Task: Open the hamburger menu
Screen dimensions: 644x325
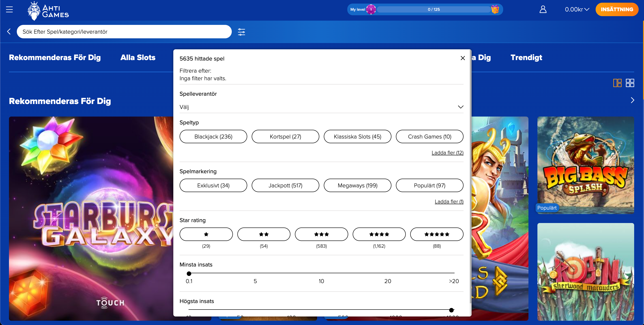Action: tap(9, 9)
